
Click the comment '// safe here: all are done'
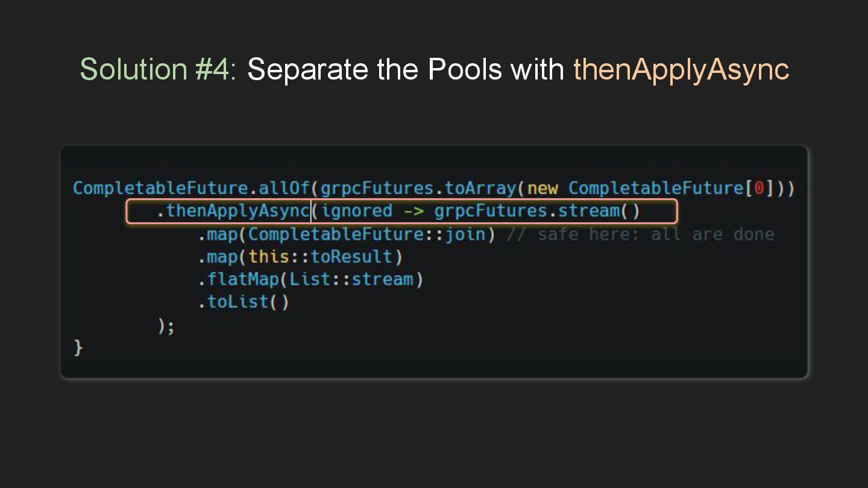640,234
